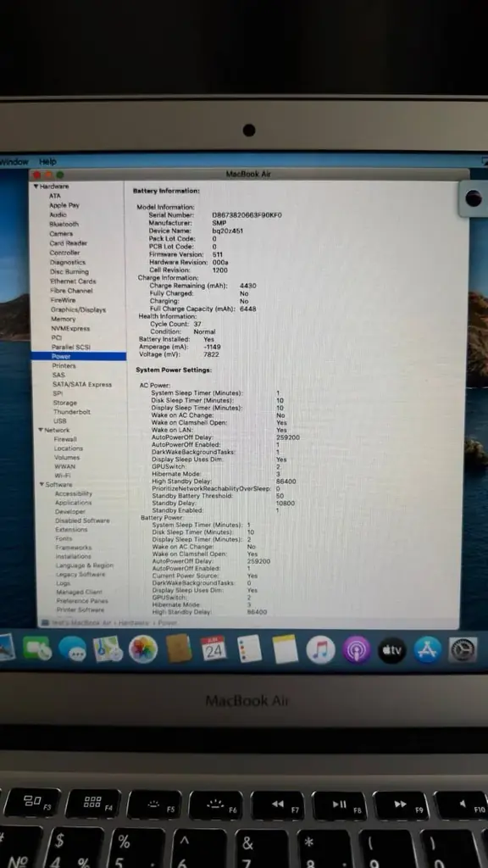488x868 pixels.
Task: Open the Window menu
Action: tap(14, 162)
